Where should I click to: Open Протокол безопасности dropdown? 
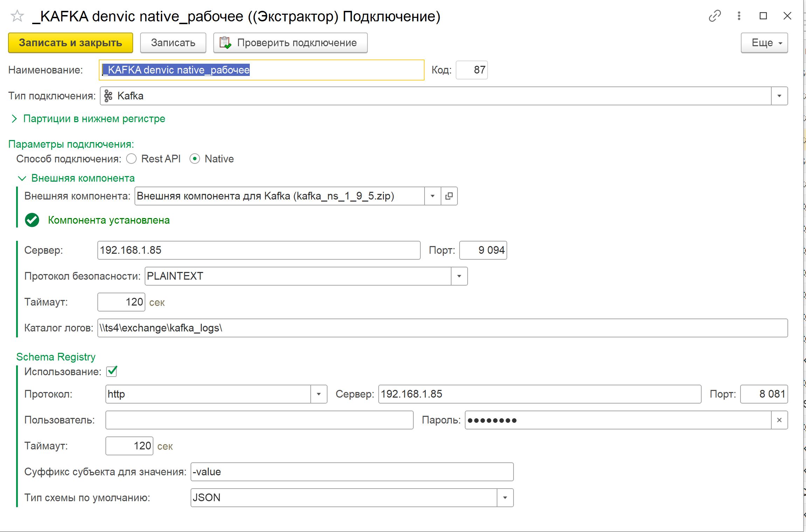(459, 276)
